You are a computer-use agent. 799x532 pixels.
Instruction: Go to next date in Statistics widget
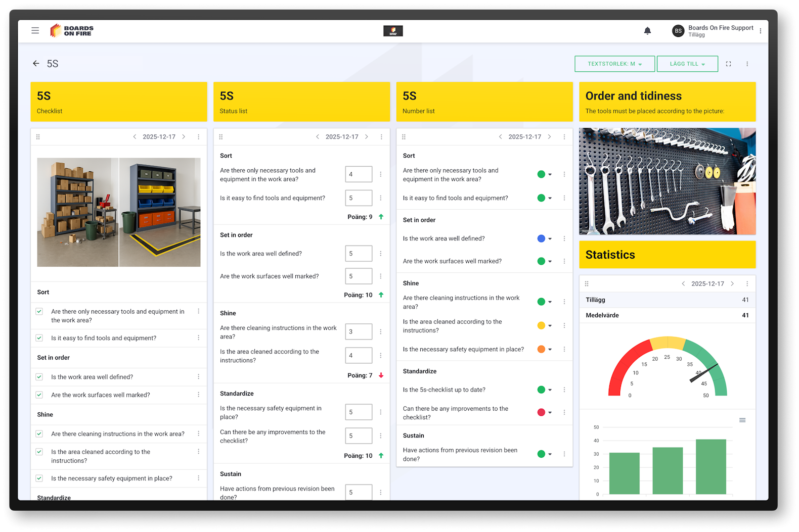(x=732, y=284)
